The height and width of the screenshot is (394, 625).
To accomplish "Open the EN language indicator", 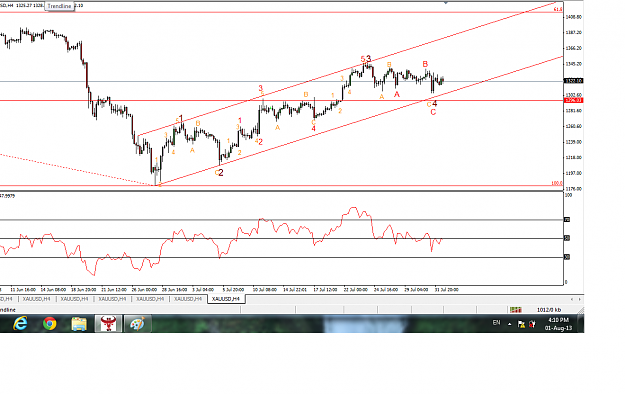I will point(496,323).
